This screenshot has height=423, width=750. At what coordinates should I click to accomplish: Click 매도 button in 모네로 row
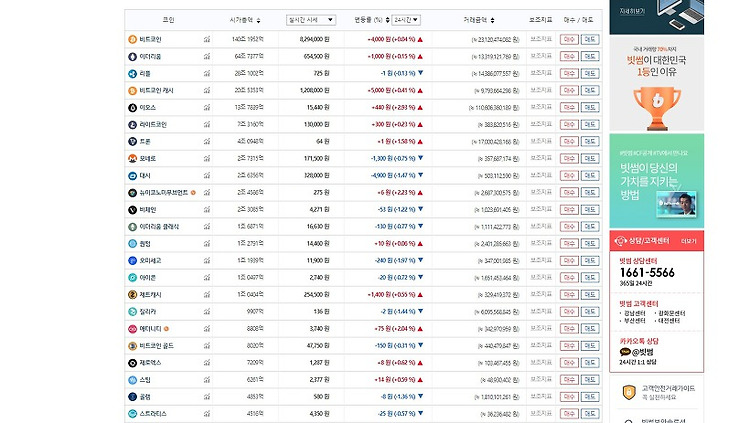click(590, 158)
